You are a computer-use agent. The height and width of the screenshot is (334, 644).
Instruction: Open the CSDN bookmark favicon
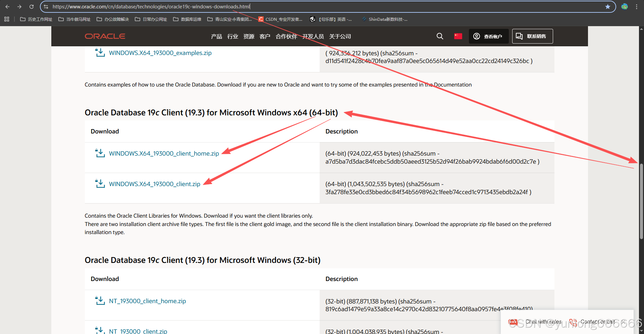(261, 19)
